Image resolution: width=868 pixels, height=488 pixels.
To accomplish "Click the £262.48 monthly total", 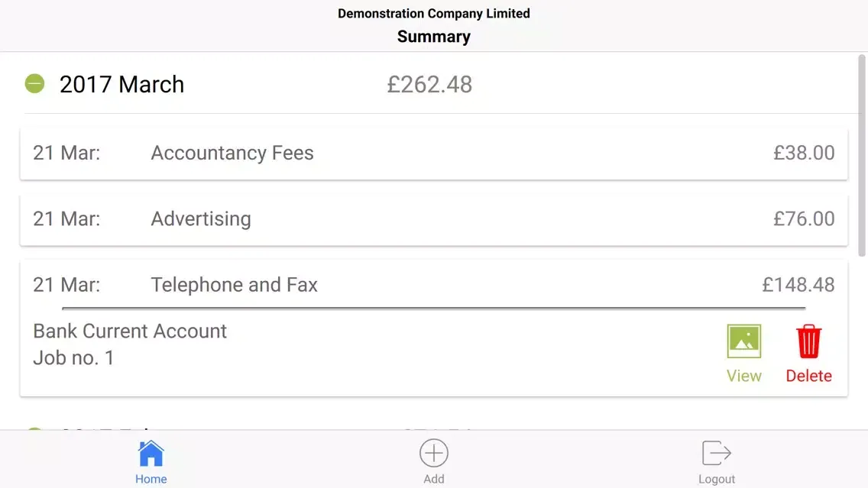I will pyautogui.click(x=429, y=85).
